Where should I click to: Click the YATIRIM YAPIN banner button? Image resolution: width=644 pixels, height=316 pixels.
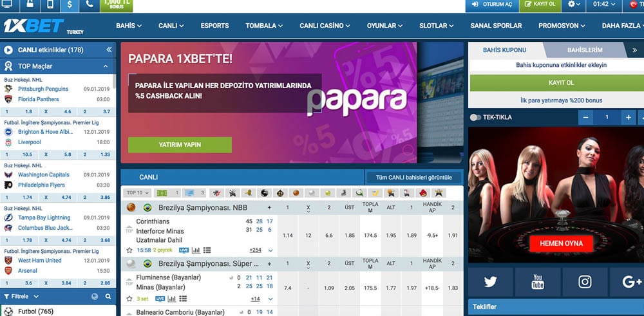pos(180,145)
